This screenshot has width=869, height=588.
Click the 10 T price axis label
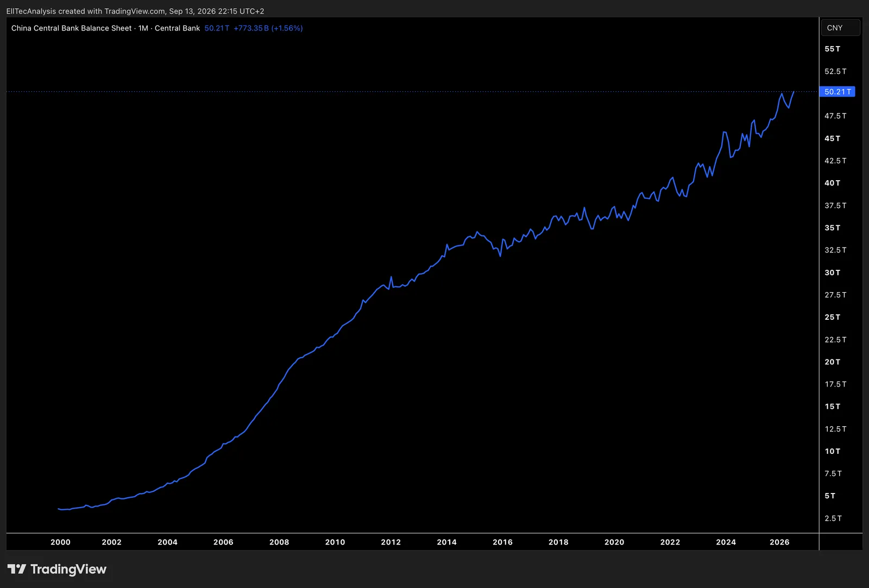pyautogui.click(x=832, y=451)
